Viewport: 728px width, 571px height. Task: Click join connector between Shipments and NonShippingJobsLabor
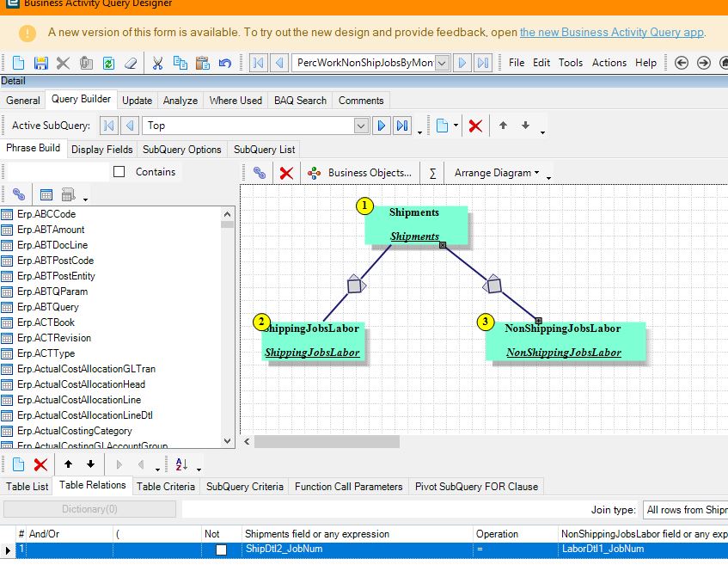point(492,285)
